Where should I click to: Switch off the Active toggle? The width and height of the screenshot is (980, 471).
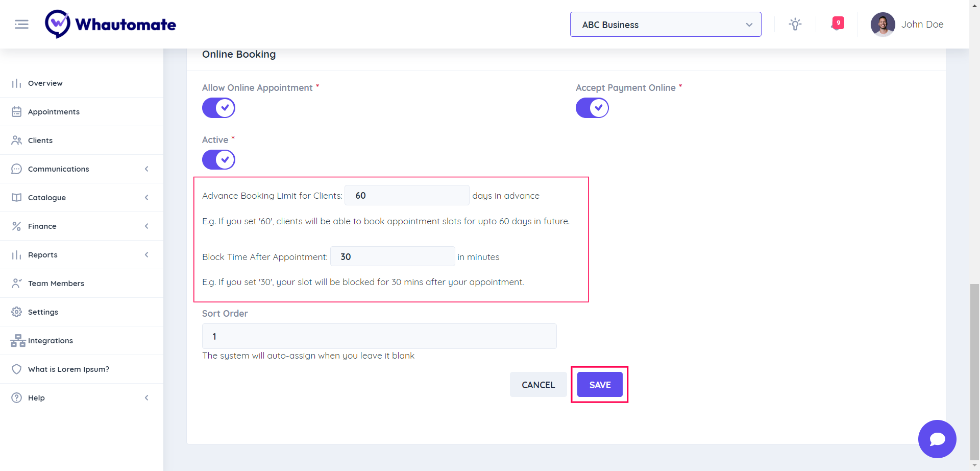pos(218,159)
